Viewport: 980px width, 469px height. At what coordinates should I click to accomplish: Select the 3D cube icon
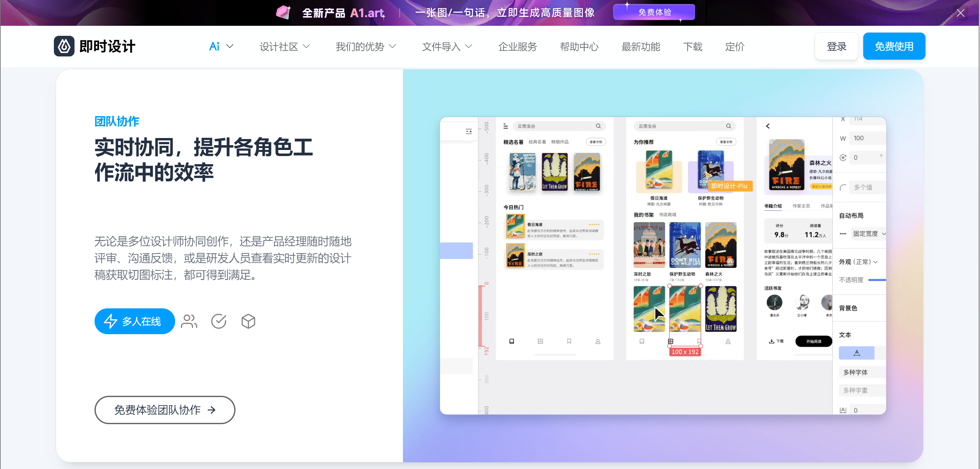click(248, 321)
